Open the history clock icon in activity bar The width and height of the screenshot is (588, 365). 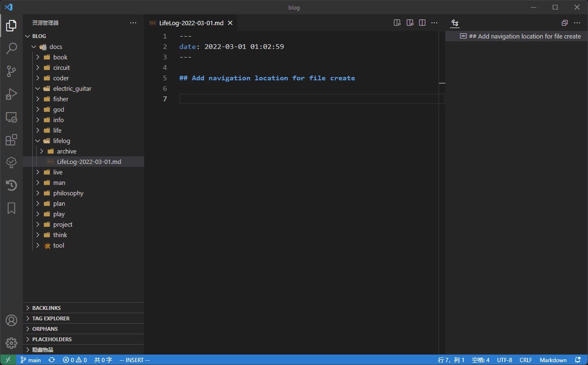pyautogui.click(x=11, y=185)
